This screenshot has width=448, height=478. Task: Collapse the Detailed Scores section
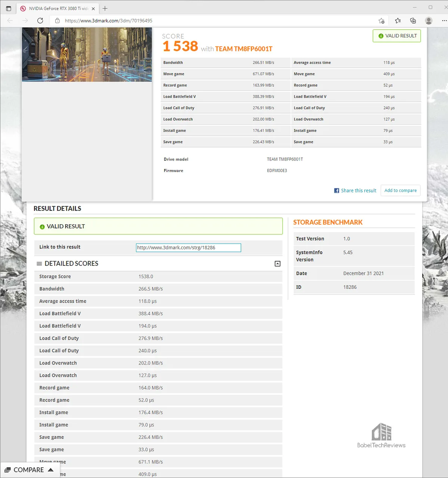(x=277, y=264)
